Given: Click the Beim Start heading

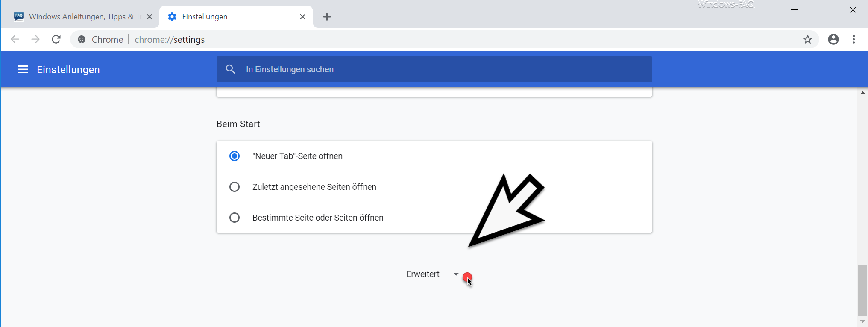Looking at the screenshot, I should click(x=238, y=124).
